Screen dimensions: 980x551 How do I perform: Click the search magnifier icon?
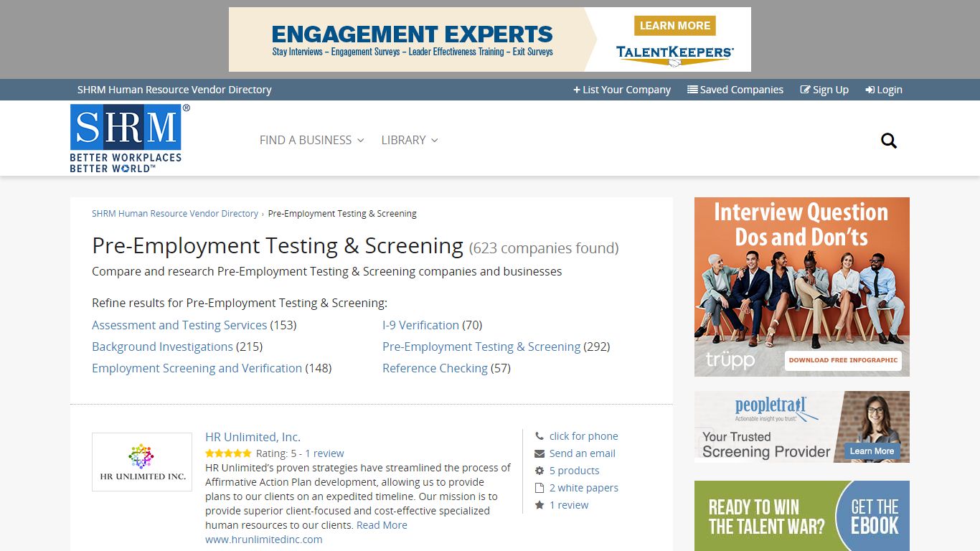coord(889,141)
